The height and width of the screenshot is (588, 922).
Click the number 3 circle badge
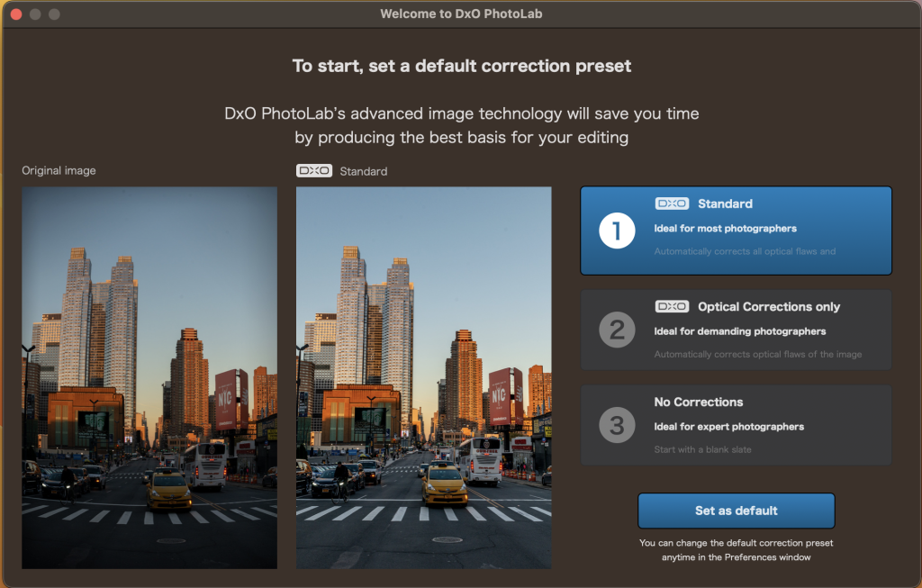617,425
